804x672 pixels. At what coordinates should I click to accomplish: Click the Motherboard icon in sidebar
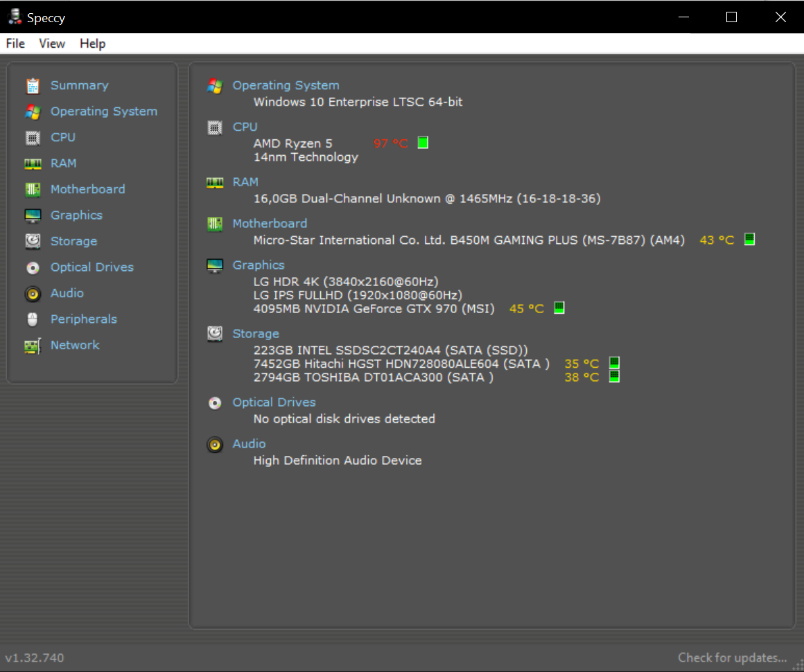point(33,190)
